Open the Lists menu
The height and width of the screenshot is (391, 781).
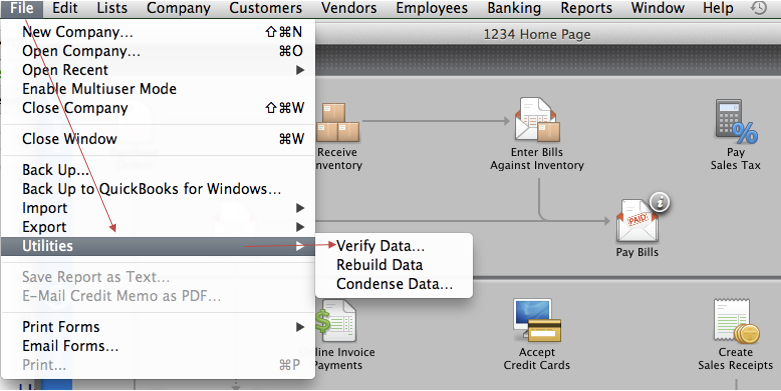point(112,8)
